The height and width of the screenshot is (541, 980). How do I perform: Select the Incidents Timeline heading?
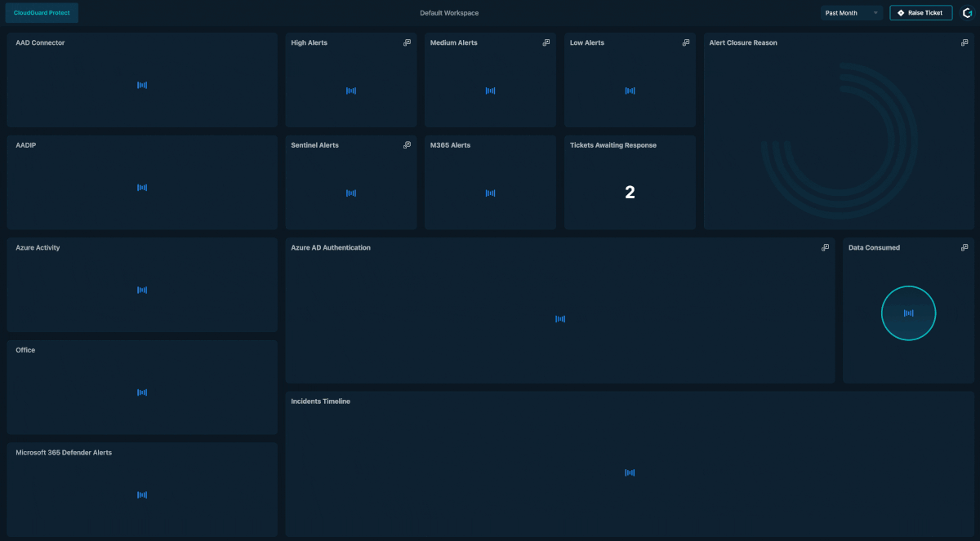[321, 401]
